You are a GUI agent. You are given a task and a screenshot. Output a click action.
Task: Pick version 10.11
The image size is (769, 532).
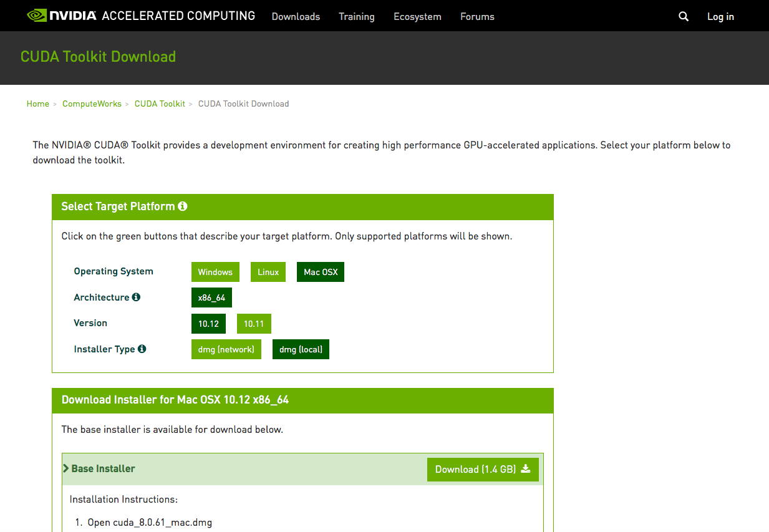[254, 324]
